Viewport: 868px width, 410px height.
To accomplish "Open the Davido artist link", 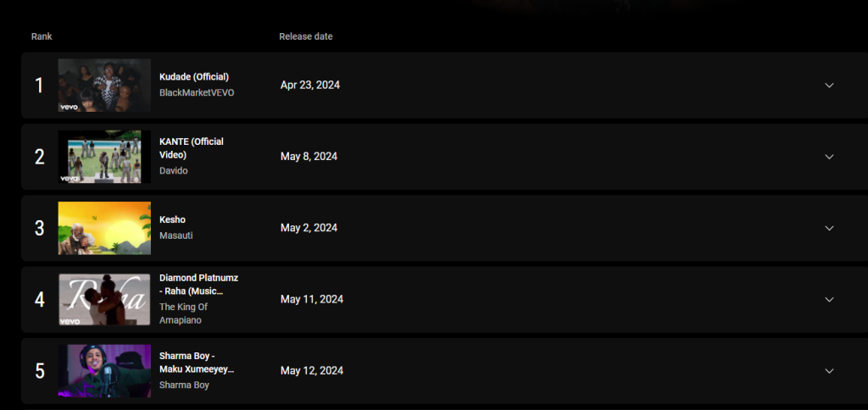I will point(173,171).
